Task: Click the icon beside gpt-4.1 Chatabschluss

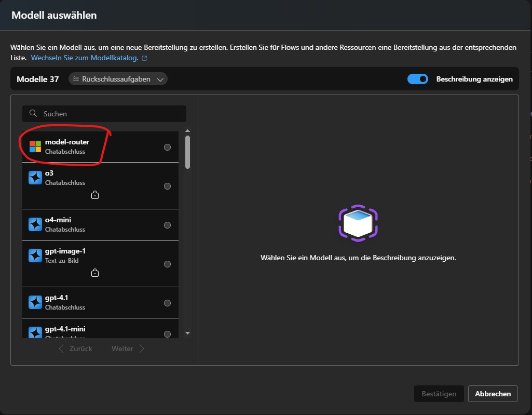Action: coord(35,302)
